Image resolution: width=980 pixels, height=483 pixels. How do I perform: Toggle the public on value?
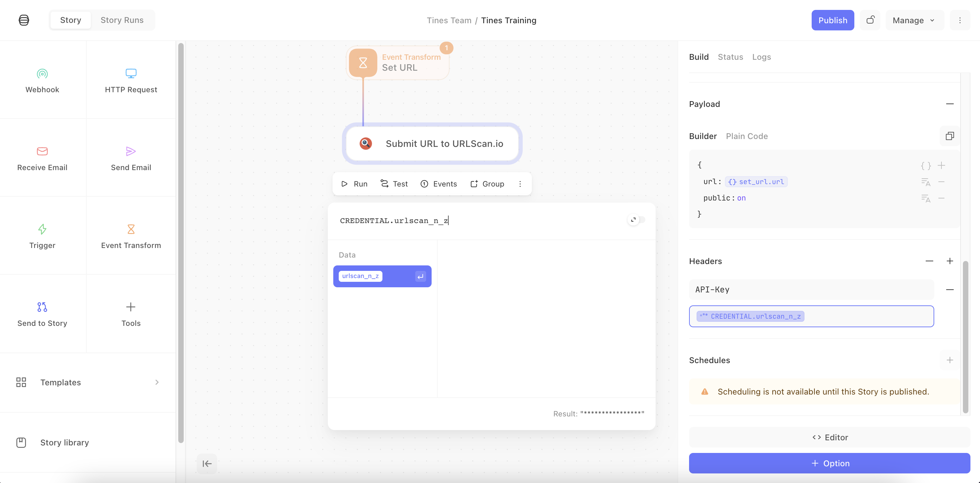coord(741,198)
